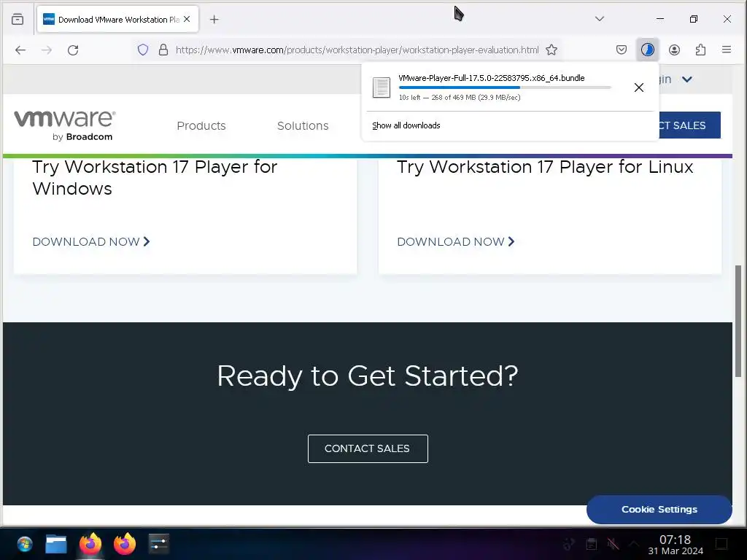
Task: Click the VMware-Player-Full bundle file name
Action: pos(491,78)
